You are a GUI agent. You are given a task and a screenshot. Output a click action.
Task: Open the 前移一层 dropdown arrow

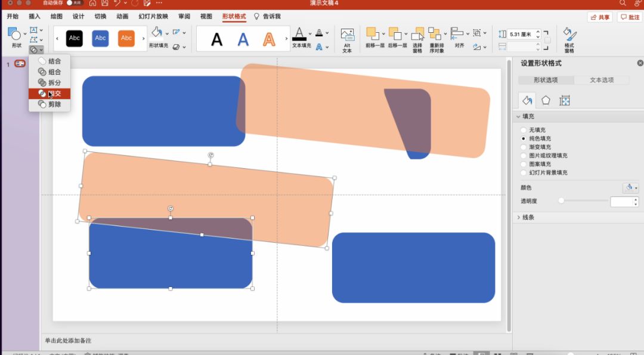pyautogui.click(x=383, y=33)
